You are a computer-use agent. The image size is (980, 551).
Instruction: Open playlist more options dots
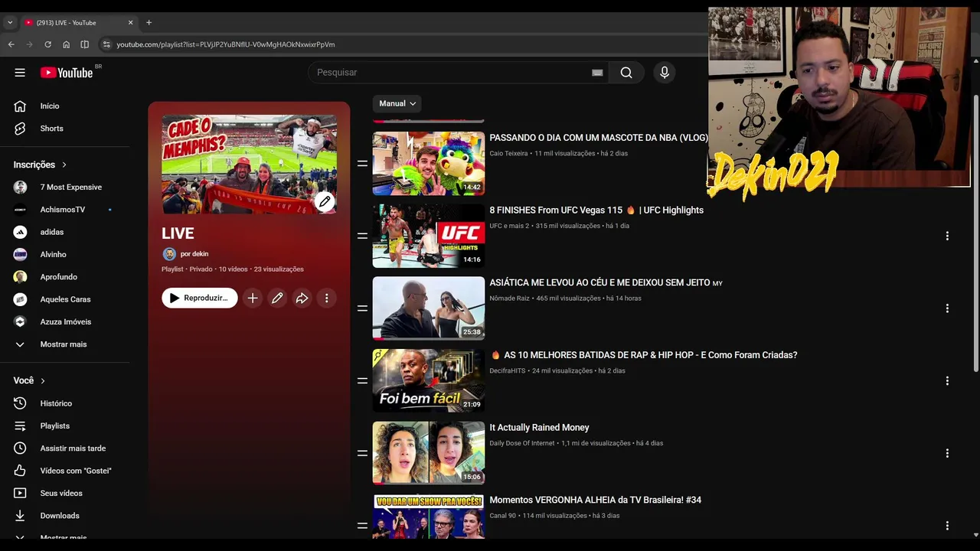coord(326,298)
